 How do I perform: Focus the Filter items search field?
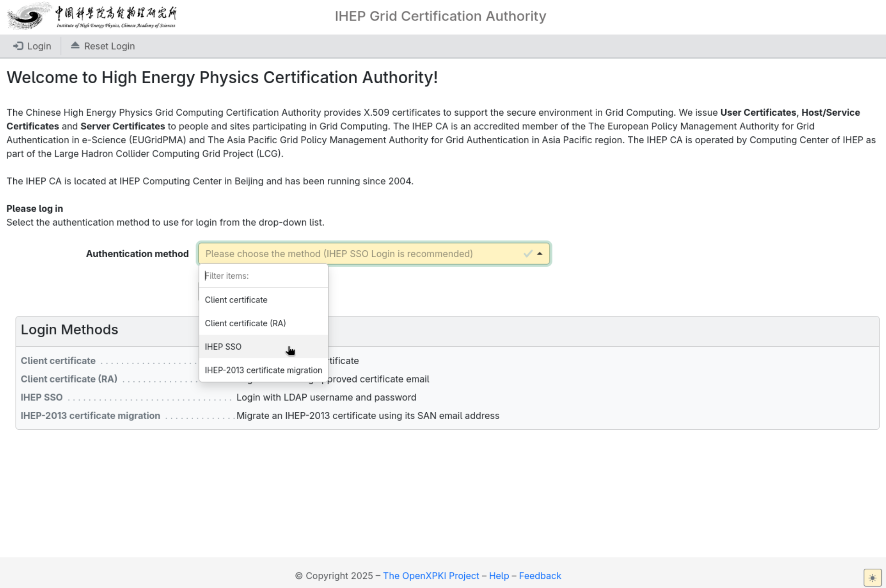[x=263, y=275]
